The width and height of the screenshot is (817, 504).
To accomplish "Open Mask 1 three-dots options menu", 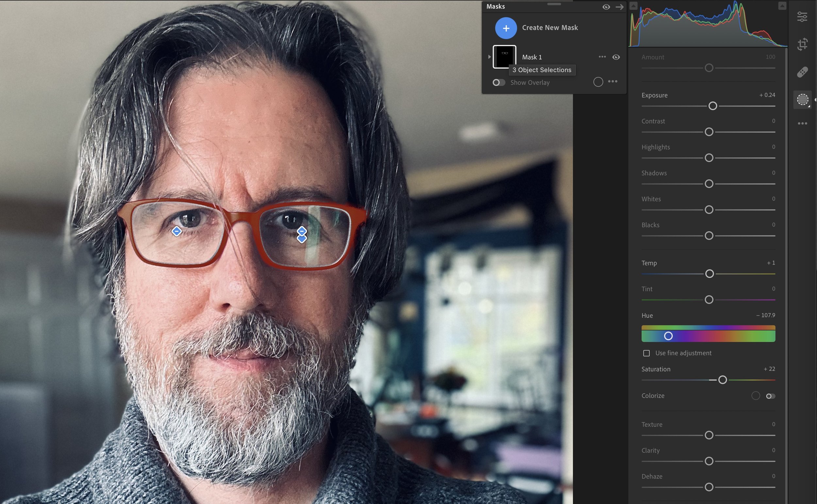I will (x=602, y=57).
